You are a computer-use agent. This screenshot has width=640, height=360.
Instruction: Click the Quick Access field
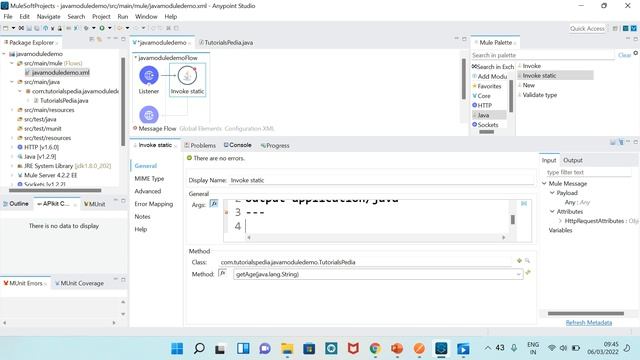(x=587, y=28)
